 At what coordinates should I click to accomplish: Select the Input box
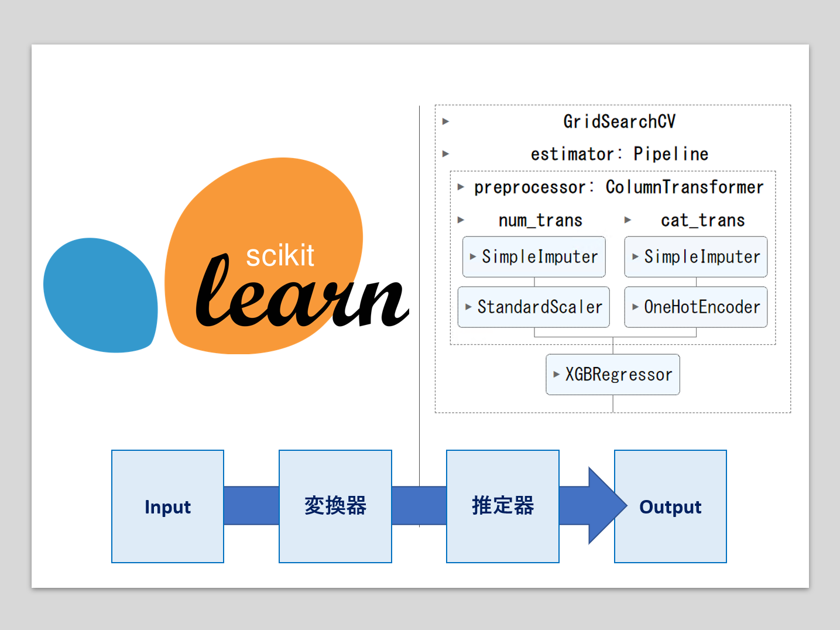point(167,506)
